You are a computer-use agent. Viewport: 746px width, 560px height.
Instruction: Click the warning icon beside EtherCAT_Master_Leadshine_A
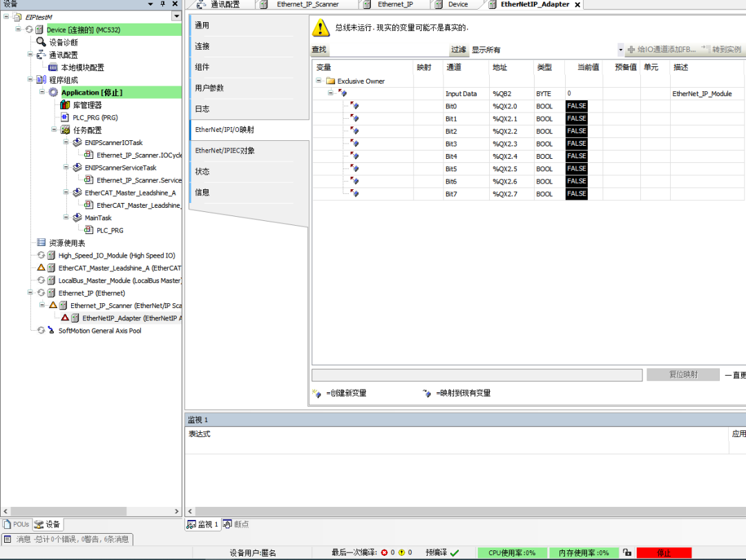point(41,268)
